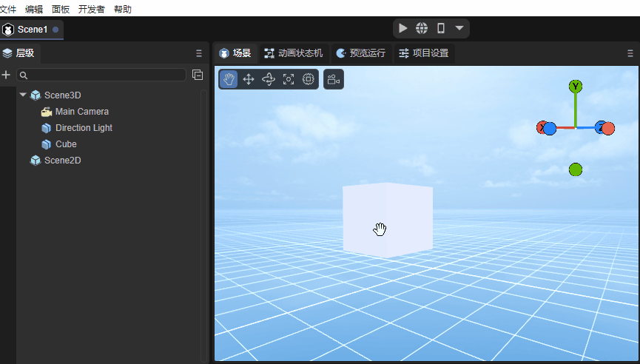Click the collapse-all icon in the hierarchy panel
Viewport: 640px width, 364px height.
click(198, 75)
